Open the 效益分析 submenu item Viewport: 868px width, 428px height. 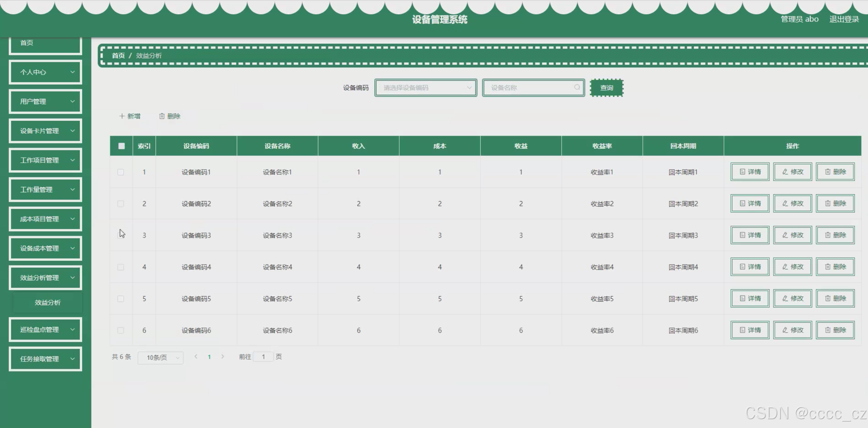[48, 302]
